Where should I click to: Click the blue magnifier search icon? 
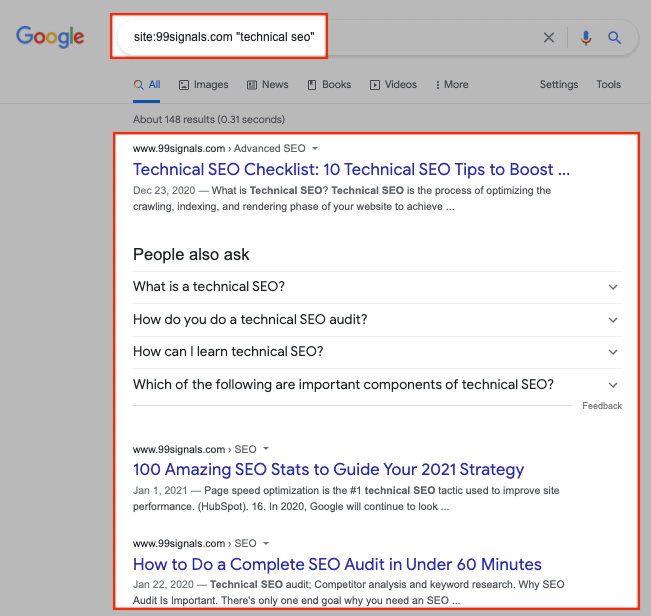(615, 38)
